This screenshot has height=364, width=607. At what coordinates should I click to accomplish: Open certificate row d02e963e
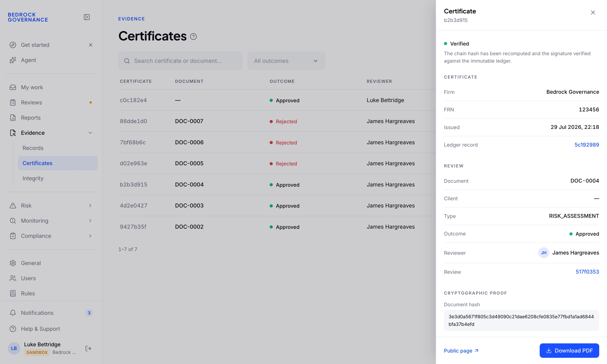(x=277, y=164)
